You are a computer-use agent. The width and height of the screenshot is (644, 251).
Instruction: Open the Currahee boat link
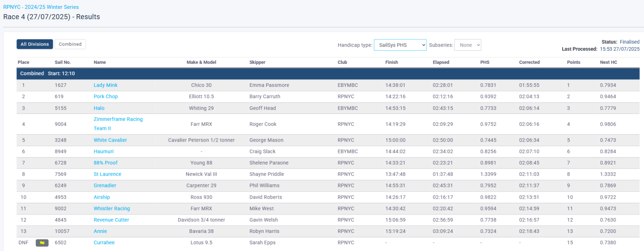click(x=104, y=243)
